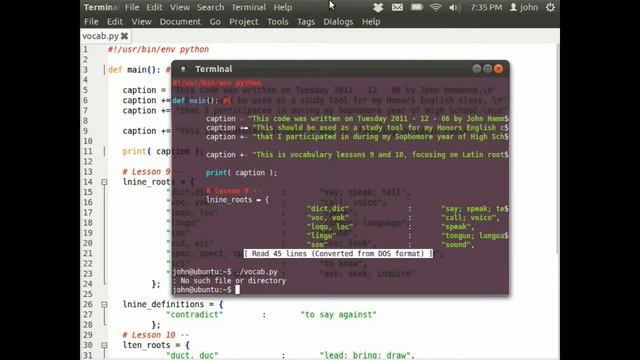Click the Terminal window title bar icon
640x360 pixels.
183,69
